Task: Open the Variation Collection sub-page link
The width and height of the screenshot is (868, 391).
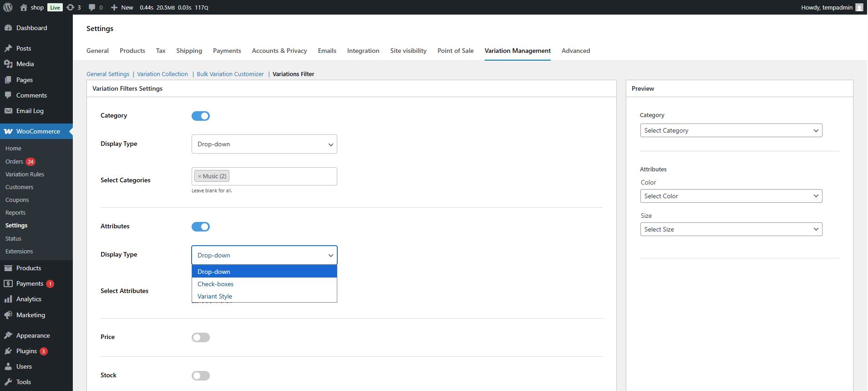Action: 162,74
